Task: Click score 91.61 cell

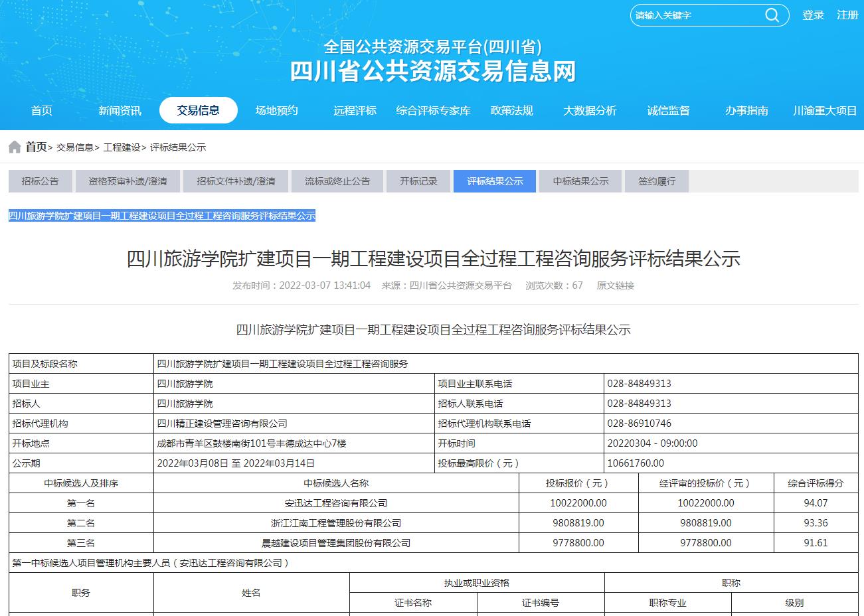Action: (x=816, y=543)
